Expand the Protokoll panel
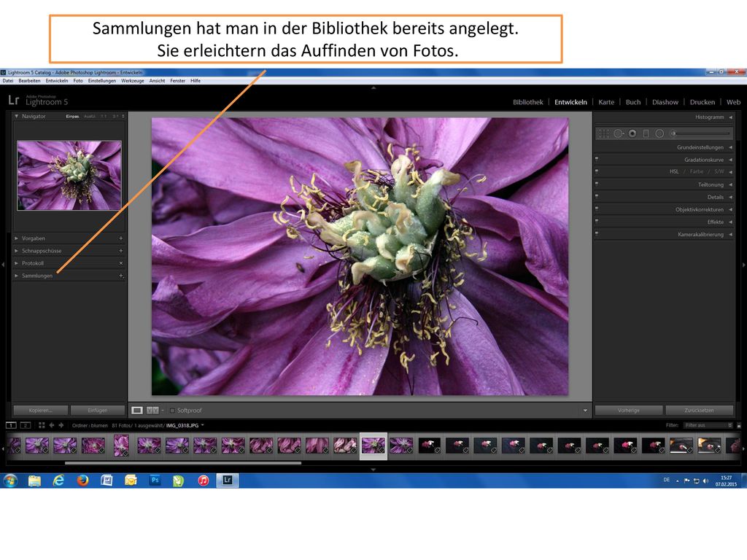The width and height of the screenshot is (747, 560). coord(16,262)
